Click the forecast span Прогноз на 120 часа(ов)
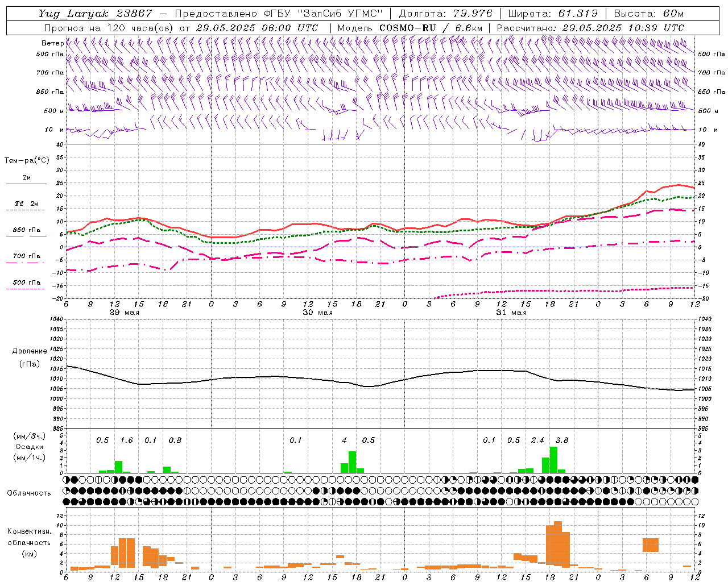This screenshot has width=728, height=582. click(x=109, y=28)
